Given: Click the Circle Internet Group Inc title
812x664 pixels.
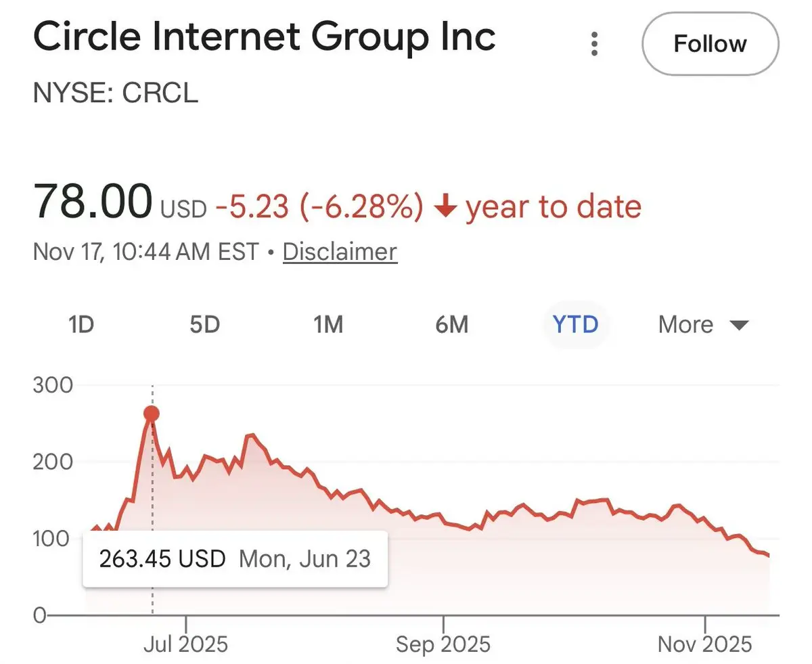Looking at the screenshot, I should click(x=265, y=38).
